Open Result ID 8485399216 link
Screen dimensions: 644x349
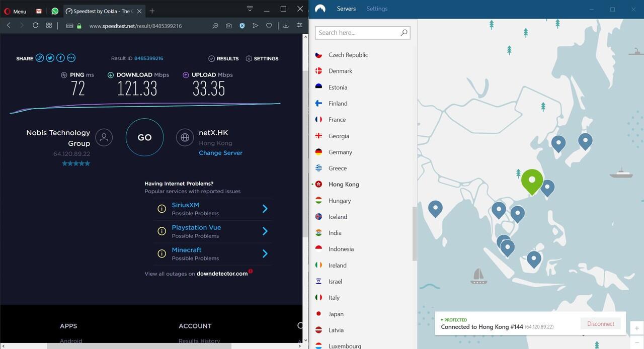pyautogui.click(x=148, y=58)
